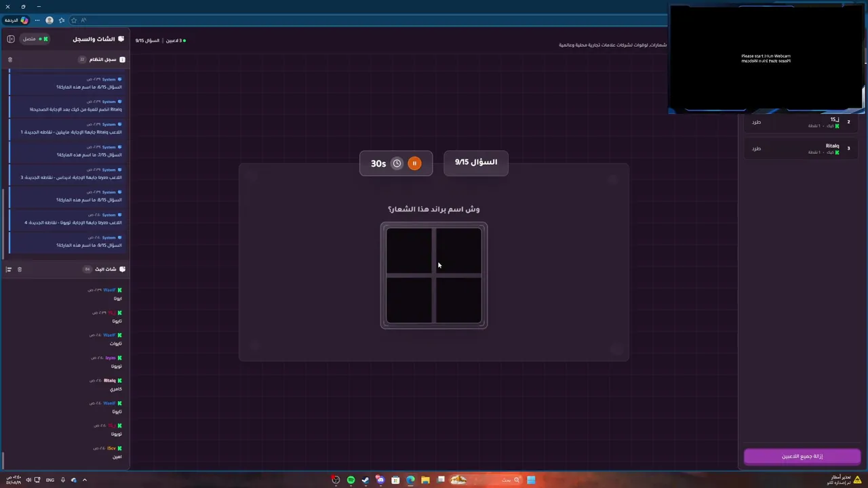868x488 pixels.
Task: Click the clock icon beside 30s
Action: (x=397, y=163)
